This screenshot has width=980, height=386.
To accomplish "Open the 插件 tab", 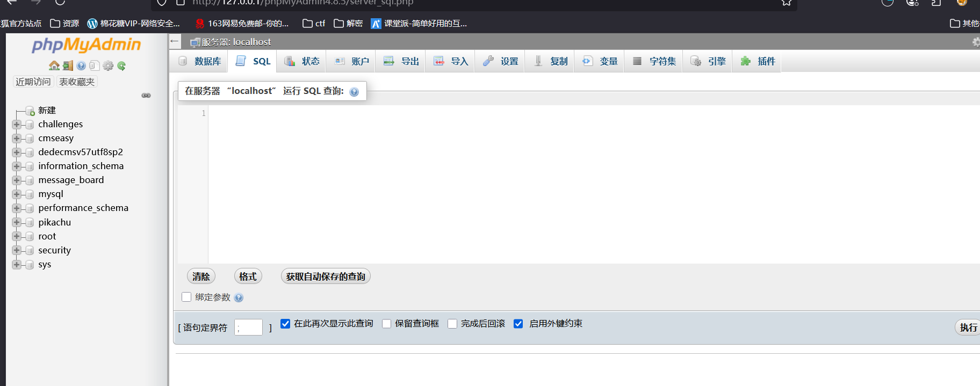I will pos(757,61).
